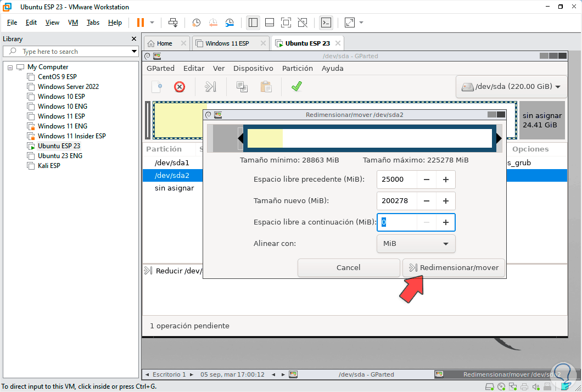Close the Library panel
This screenshot has height=392, width=582.
134,39
